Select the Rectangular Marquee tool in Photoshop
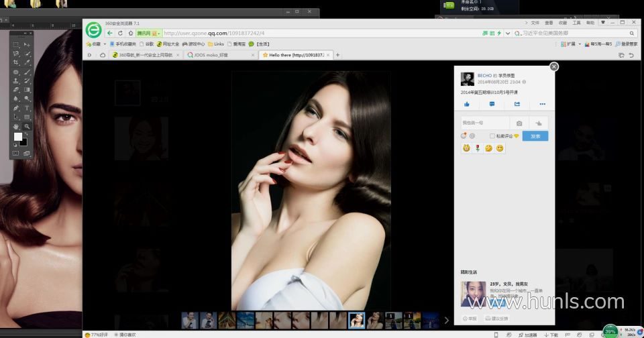Screen dimensions: 644x338 click(x=15, y=44)
